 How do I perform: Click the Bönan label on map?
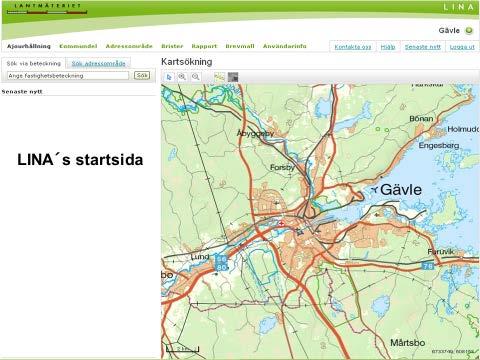tap(421, 118)
